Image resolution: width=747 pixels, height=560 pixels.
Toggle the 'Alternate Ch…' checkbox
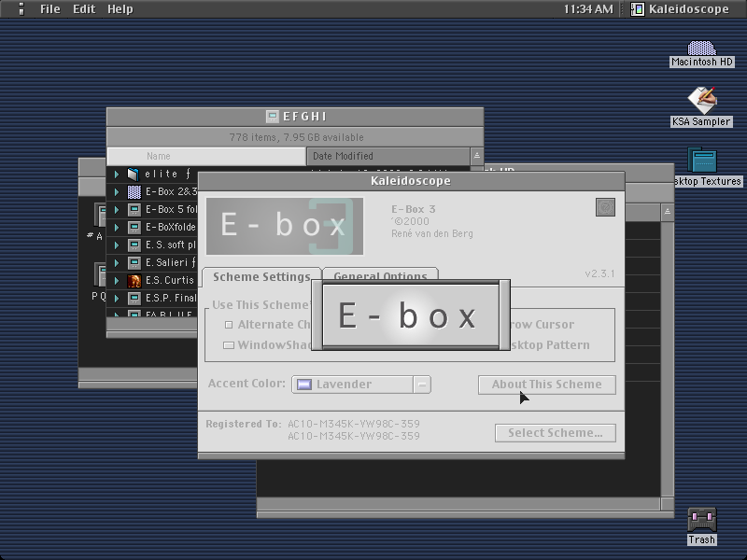[x=229, y=325]
